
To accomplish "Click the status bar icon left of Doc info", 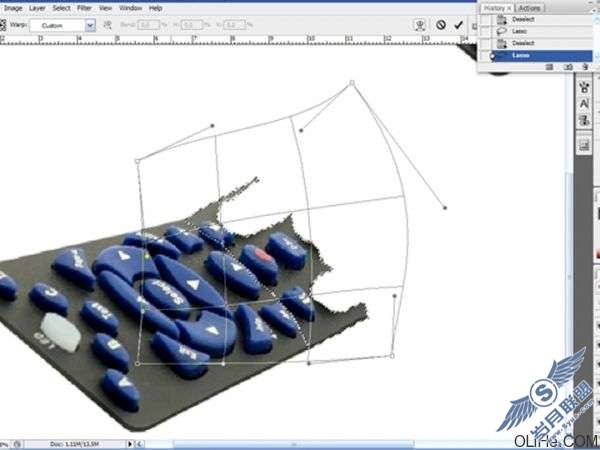I will coord(17,444).
